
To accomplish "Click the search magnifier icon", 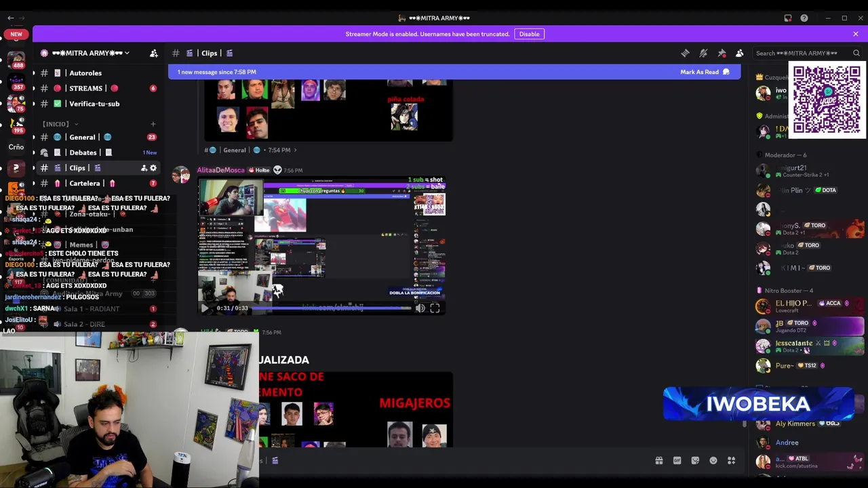I will click(x=856, y=53).
